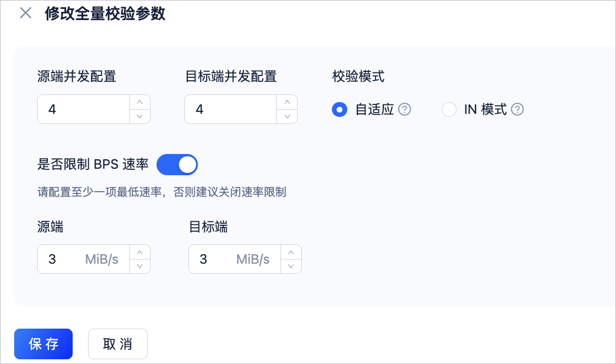Screen dimensions: 616x364
Task: Focus the 目标端 rate limit input
Action: coord(235,259)
